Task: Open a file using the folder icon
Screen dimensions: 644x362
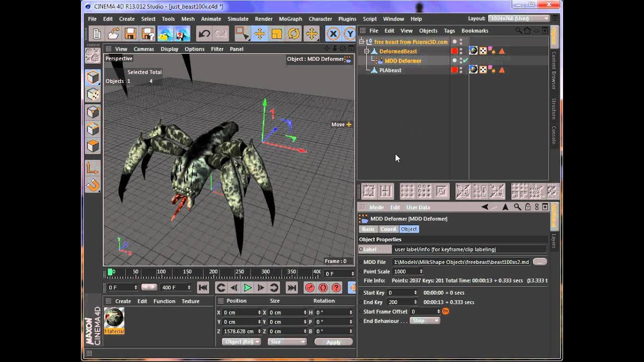Action: coord(114,34)
